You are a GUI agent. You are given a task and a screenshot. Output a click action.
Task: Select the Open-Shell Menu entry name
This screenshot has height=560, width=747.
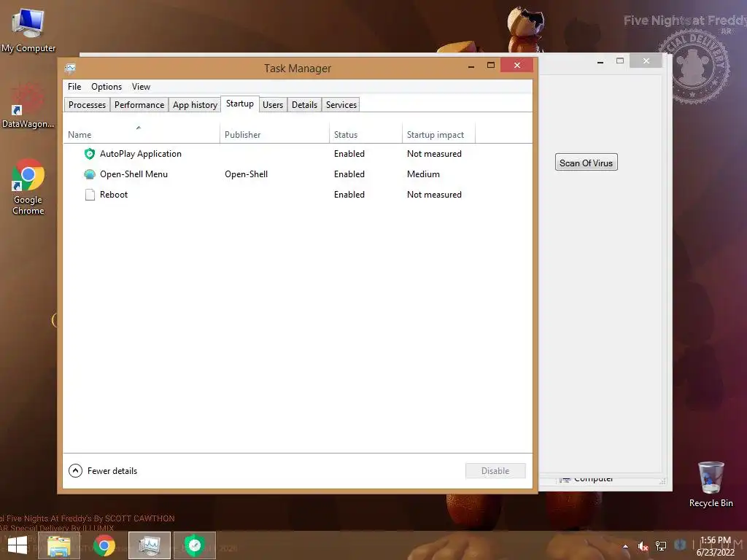[x=134, y=174]
